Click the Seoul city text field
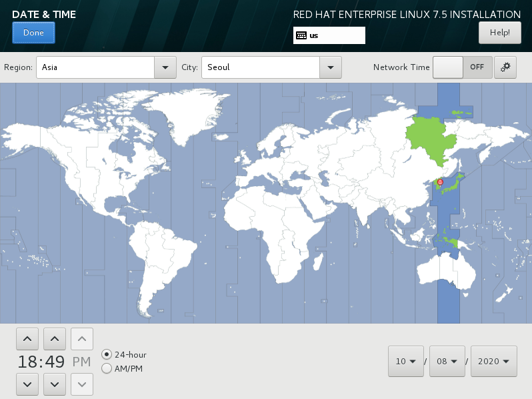Image resolution: width=532 pixels, height=399 pixels. 261,67
